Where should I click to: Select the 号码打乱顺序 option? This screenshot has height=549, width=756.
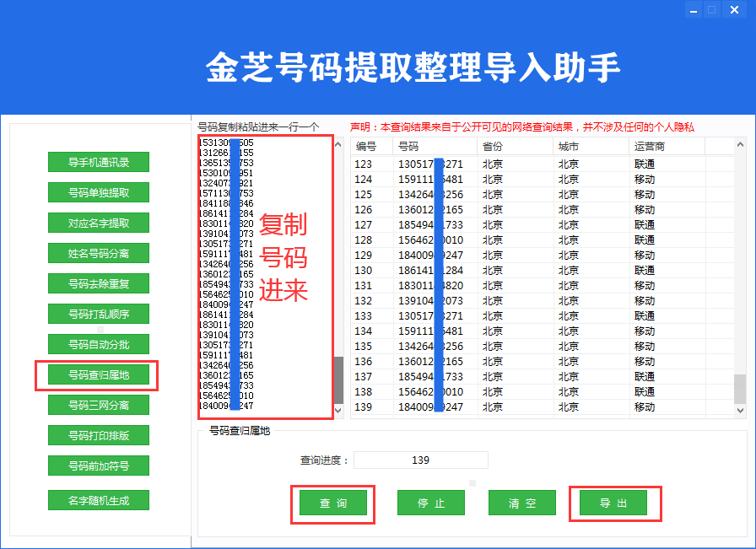tap(99, 314)
